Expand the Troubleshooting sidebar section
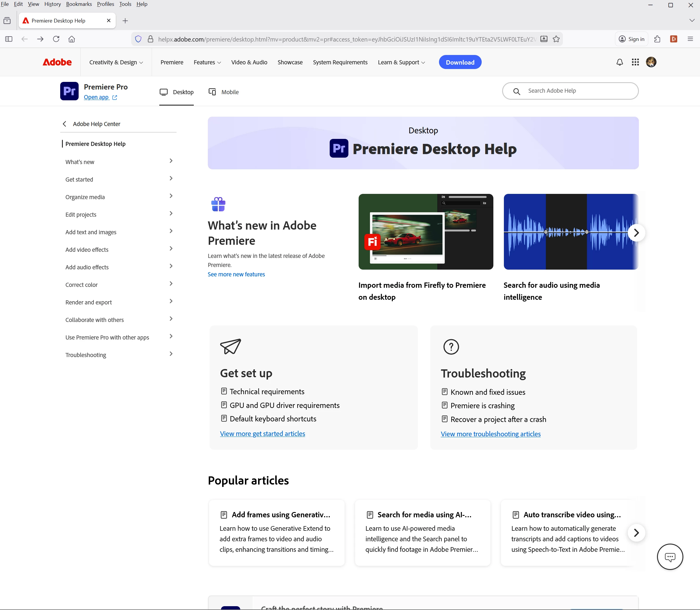 pos(171,354)
